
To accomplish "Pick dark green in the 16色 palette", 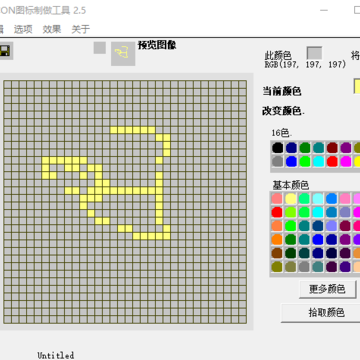I will (305, 147).
